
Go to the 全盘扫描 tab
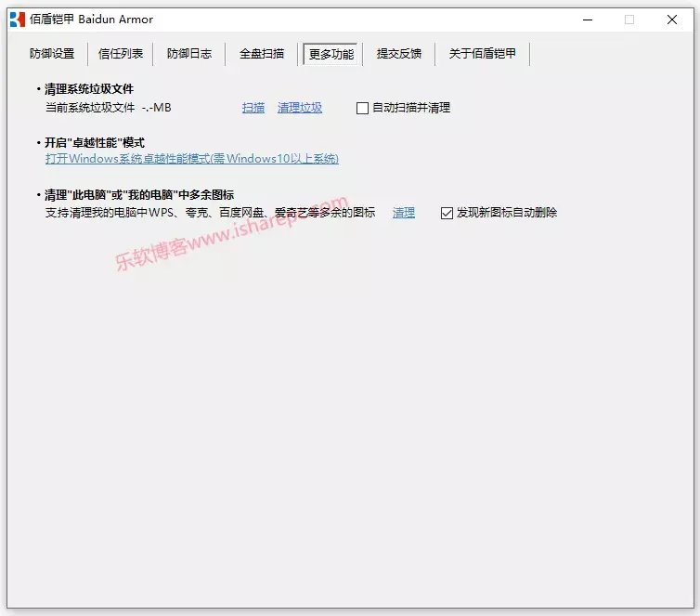262,54
